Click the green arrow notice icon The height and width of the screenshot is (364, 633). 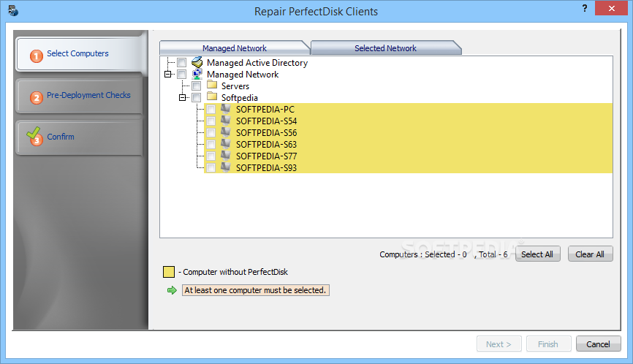172,290
